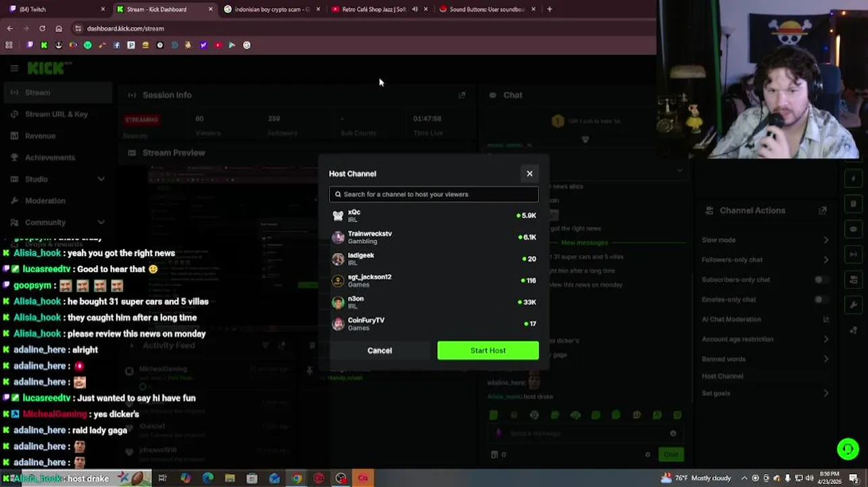Open Chrome from the Windows taskbar

click(x=296, y=478)
